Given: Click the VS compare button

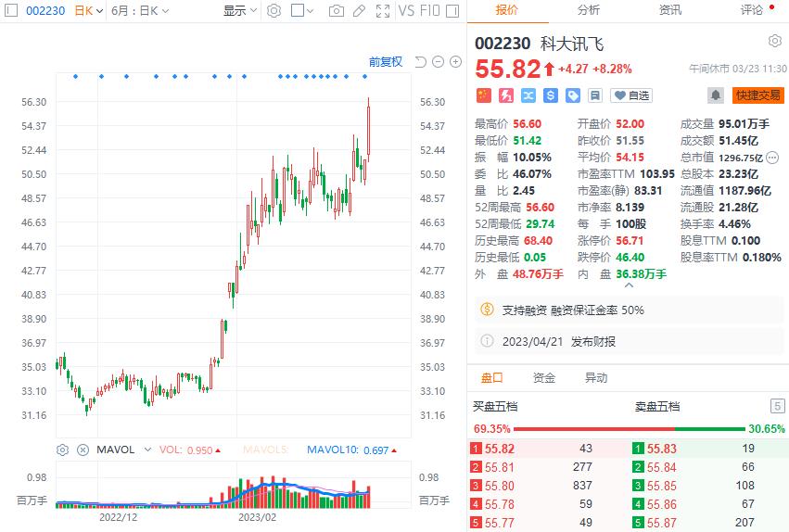Looking at the screenshot, I should 407,10.
